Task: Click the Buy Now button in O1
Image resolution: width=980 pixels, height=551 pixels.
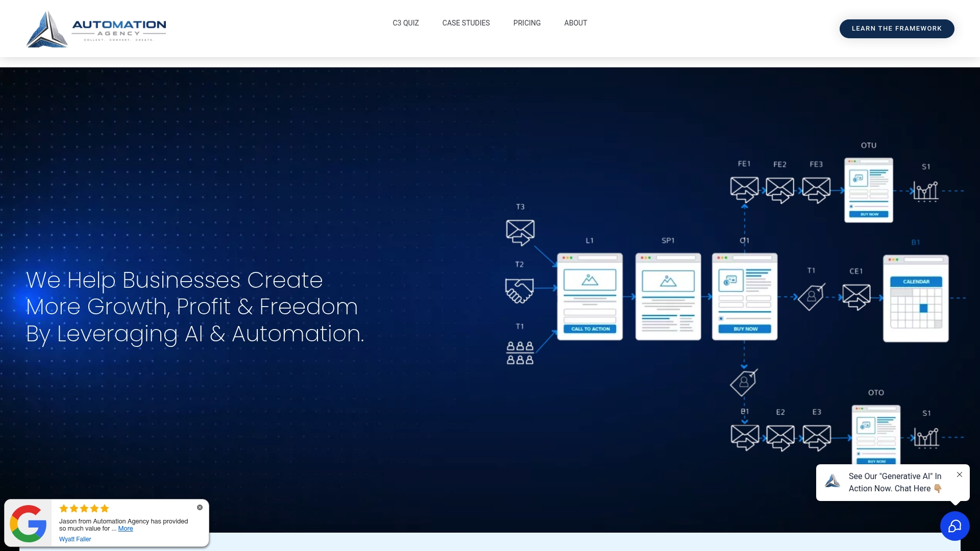Action: pos(745,329)
